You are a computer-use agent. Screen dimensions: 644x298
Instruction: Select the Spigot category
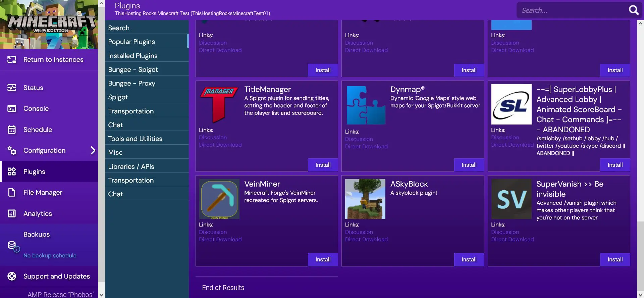(x=147, y=97)
